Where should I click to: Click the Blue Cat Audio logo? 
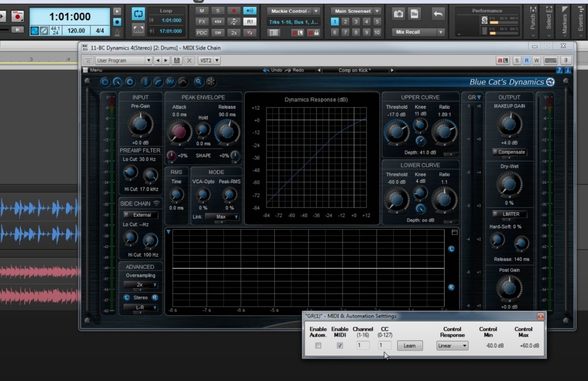pos(550,82)
